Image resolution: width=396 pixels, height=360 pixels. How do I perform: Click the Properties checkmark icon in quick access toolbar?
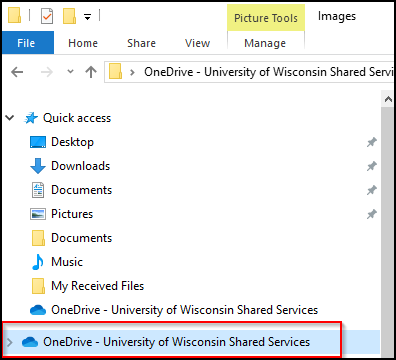pyautogui.click(x=47, y=16)
